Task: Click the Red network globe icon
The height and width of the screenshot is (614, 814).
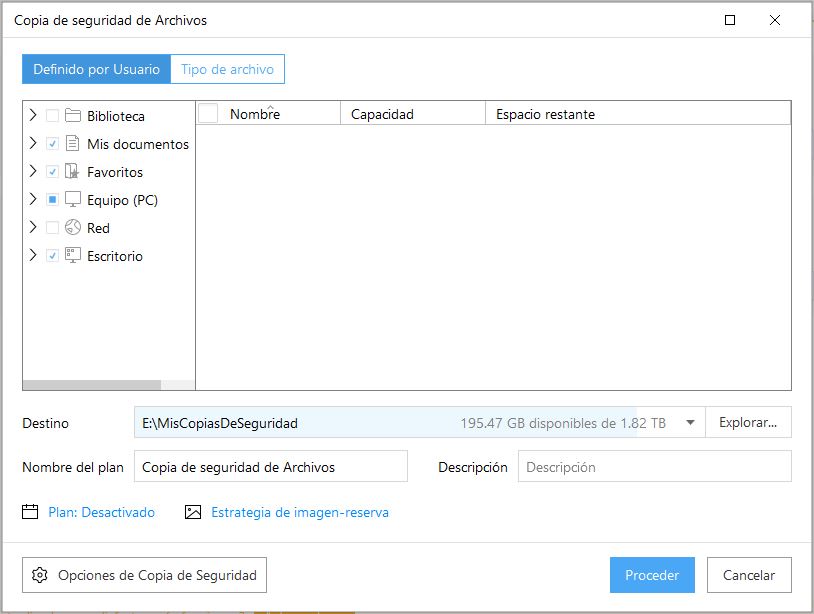Action: coord(73,228)
